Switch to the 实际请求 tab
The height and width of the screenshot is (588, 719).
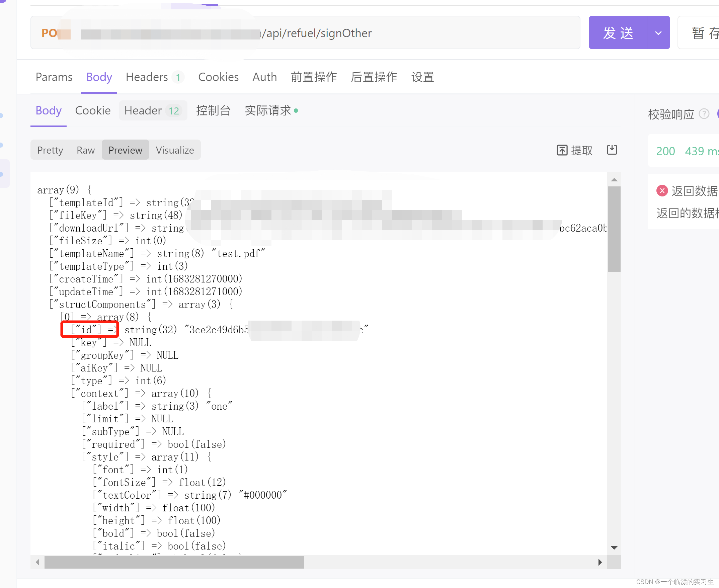(268, 110)
